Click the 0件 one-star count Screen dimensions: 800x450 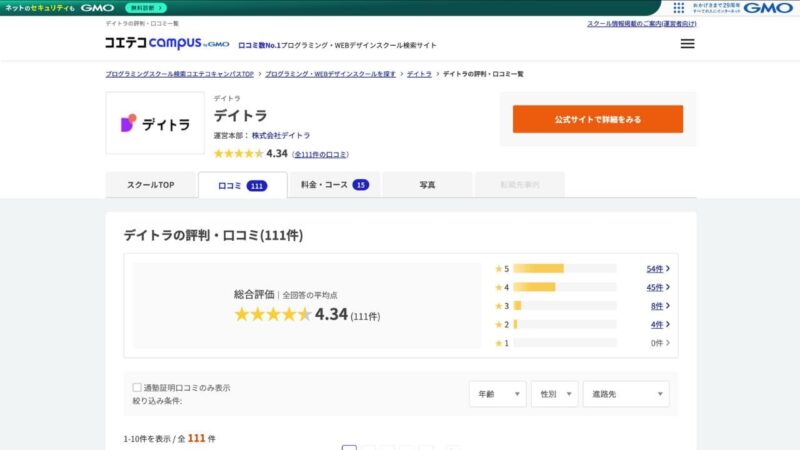tap(657, 343)
